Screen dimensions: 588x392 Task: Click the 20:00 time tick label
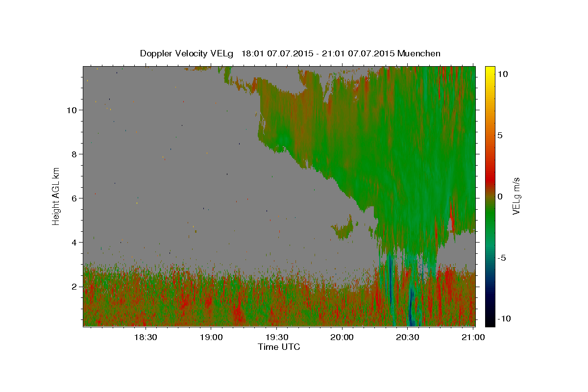[342, 337]
